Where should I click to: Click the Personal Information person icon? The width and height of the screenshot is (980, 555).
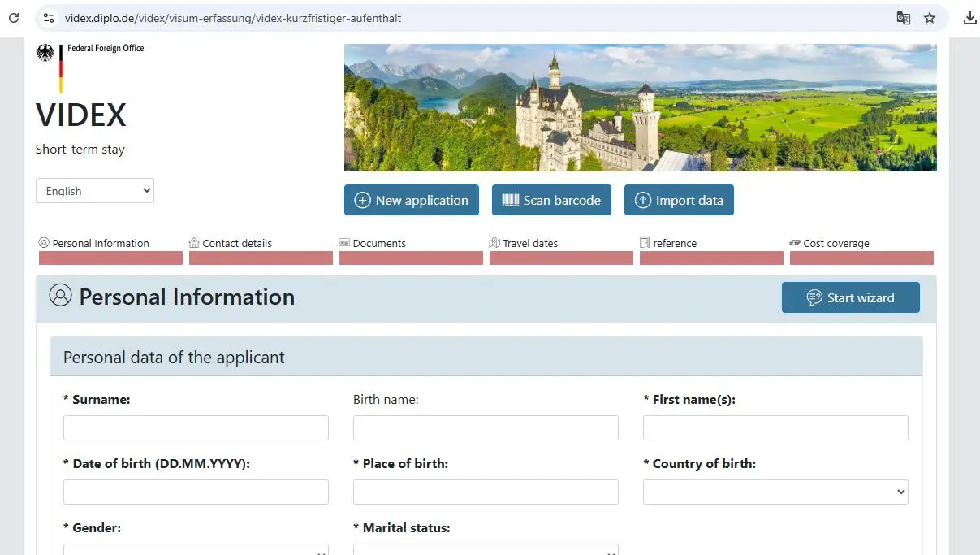tap(42, 243)
